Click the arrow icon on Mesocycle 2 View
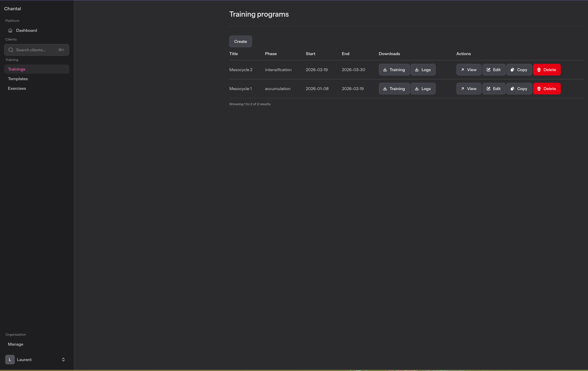The width and height of the screenshot is (588, 371). tap(463, 70)
